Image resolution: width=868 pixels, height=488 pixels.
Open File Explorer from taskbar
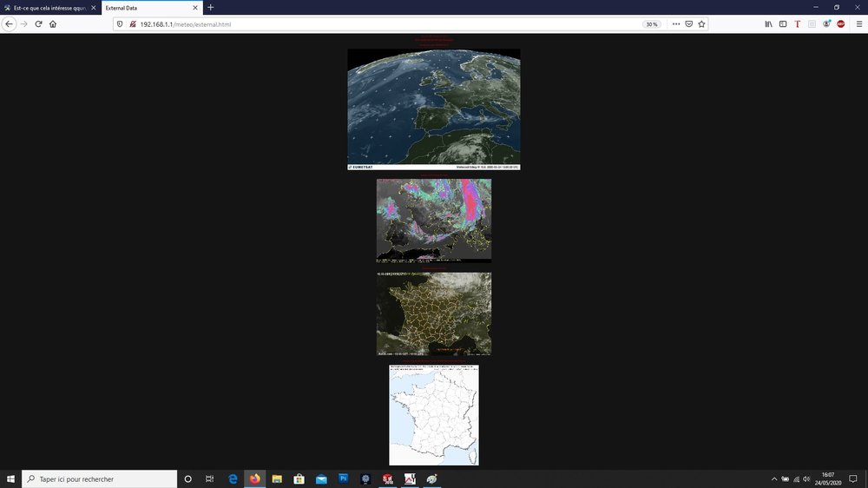pyautogui.click(x=277, y=478)
